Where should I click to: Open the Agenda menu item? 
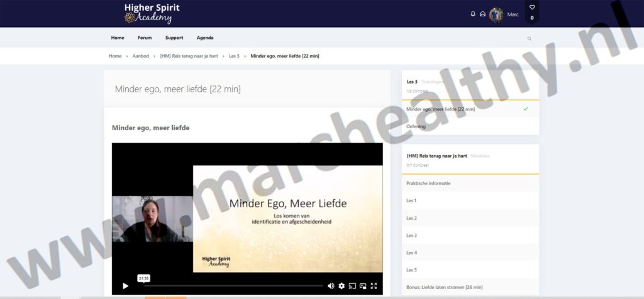(205, 38)
